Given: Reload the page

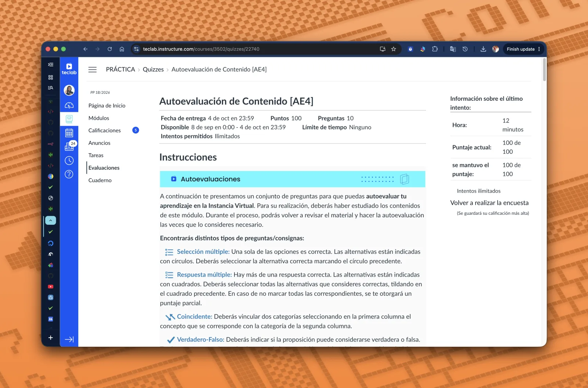Looking at the screenshot, I should coord(110,49).
